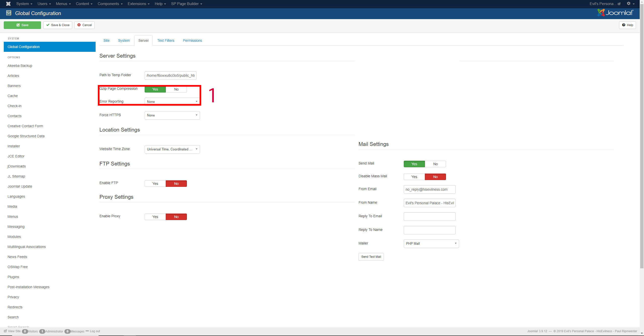
Task: Set Send Mail to Yes
Action: click(414, 164)
